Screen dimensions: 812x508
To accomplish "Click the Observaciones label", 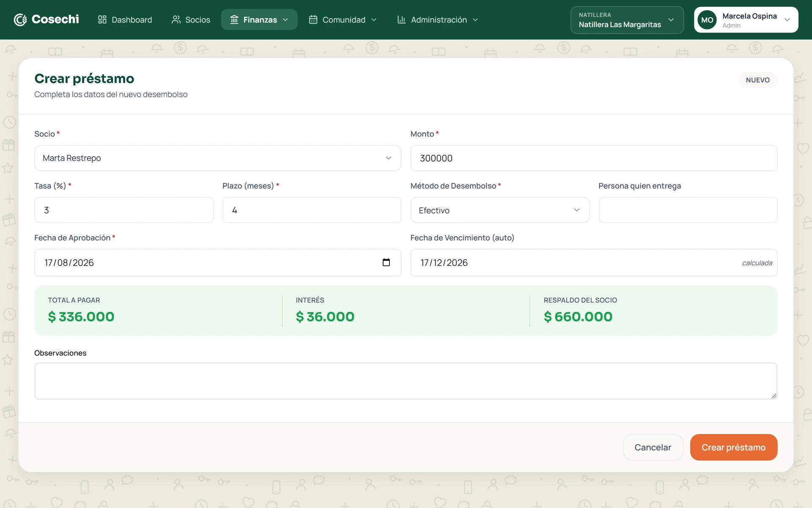I will [x=60, y=353].
